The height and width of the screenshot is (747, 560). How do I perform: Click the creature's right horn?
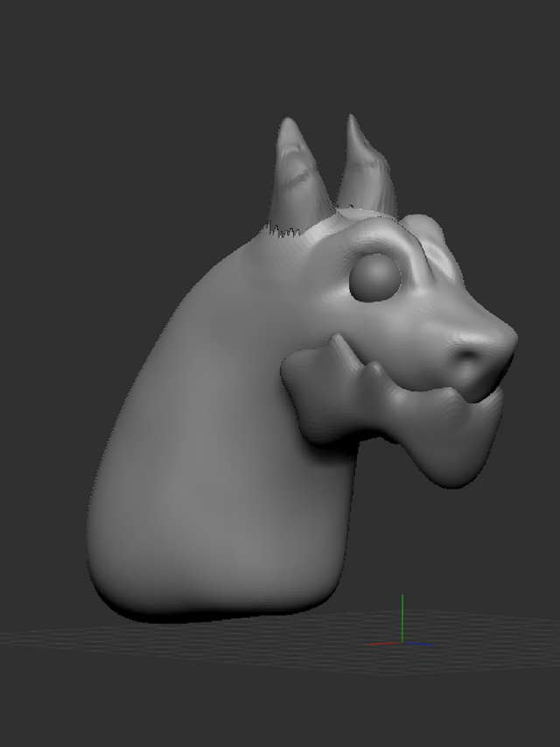367,166
